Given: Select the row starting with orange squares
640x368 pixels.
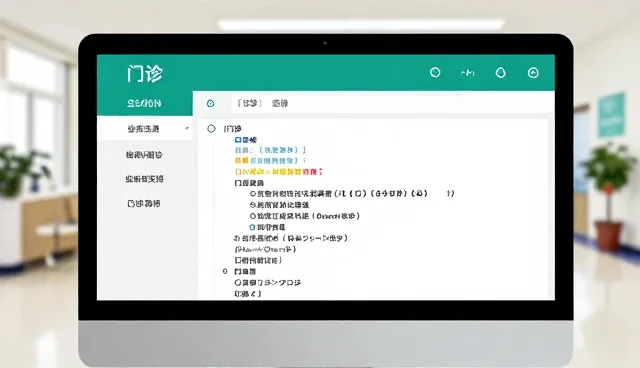Looking at the screenshot, I should (270, 161).
